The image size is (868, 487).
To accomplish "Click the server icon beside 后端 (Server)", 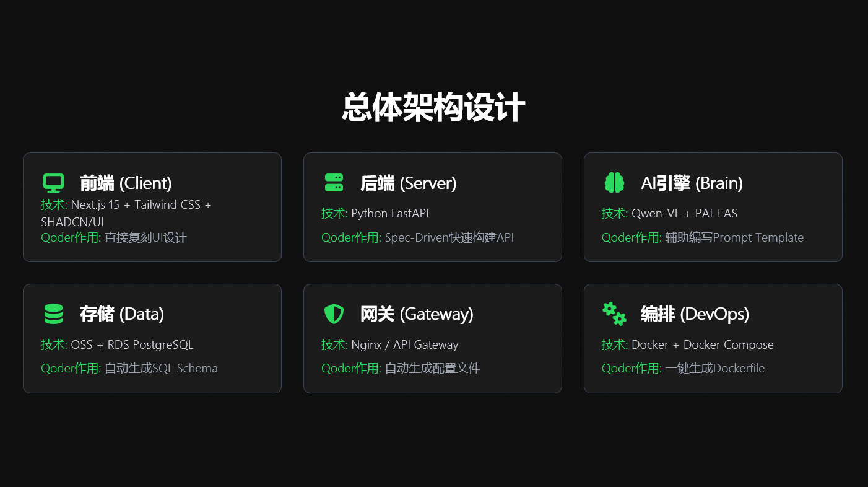I will click(x=334, y=183).
